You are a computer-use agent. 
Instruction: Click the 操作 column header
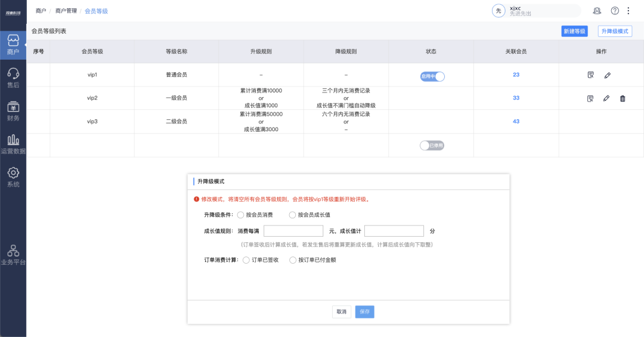coord(601,51)
